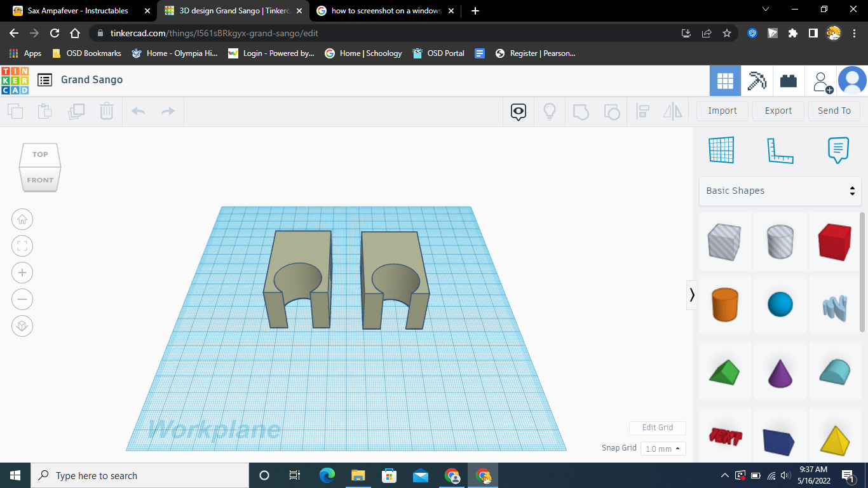The height and width of the screenshot is (488, 868).
Task: Open the design list menu icon
Action: [x=44, y=80]
